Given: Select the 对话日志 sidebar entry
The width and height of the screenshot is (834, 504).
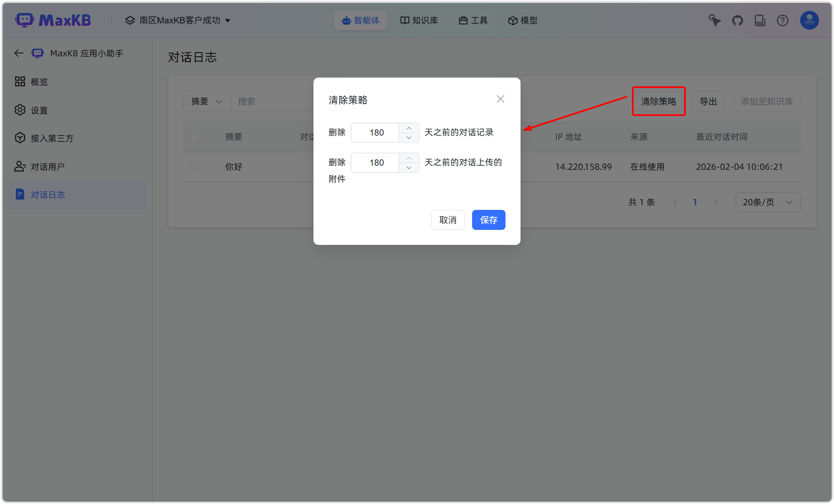Looking at the screenshot, I should pos(48,194).
